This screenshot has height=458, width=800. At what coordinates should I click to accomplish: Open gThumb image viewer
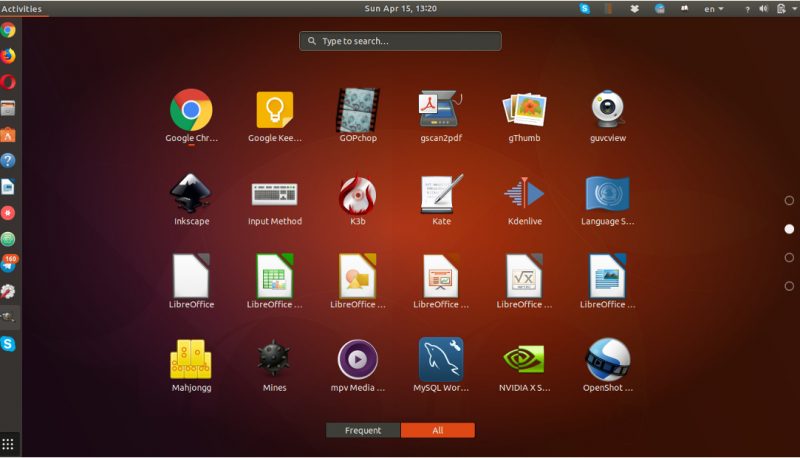[524, 110]
